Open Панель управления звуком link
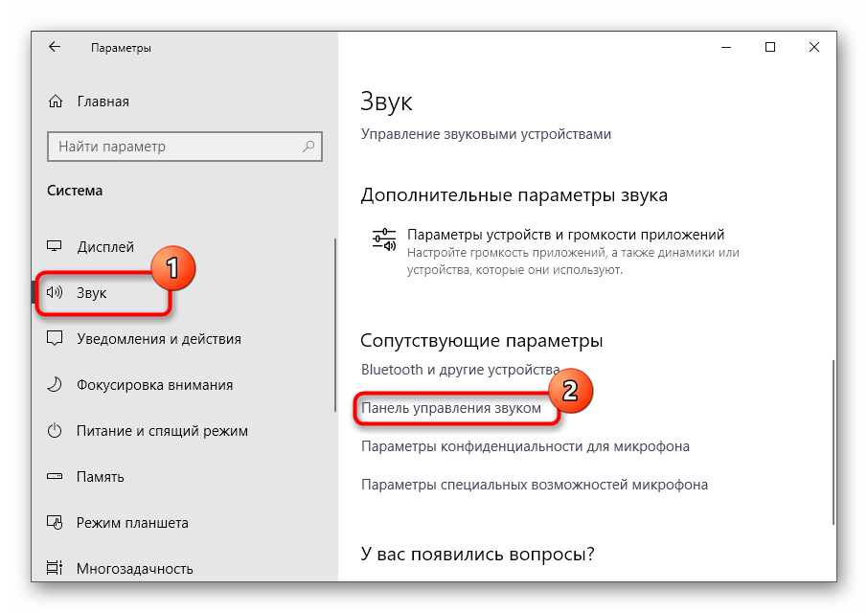Screen dimensions: 868x613 pyautogui.click(x=451, y=408)
